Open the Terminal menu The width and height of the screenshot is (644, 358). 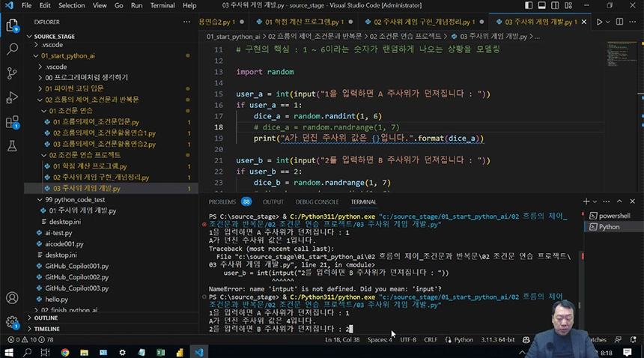162,5
